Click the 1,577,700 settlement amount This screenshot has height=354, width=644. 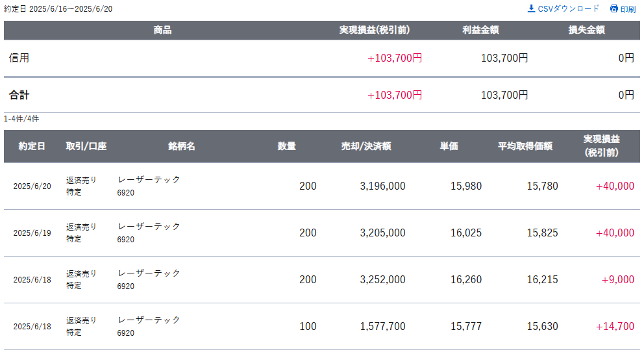point(382,327)
